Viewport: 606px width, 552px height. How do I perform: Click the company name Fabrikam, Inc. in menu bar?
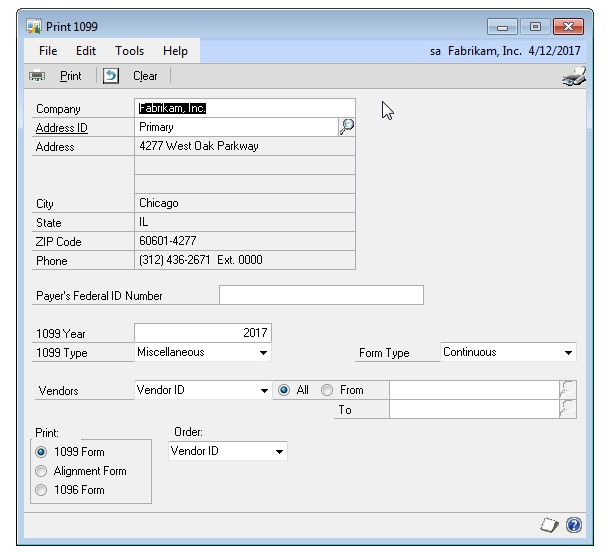485,51
